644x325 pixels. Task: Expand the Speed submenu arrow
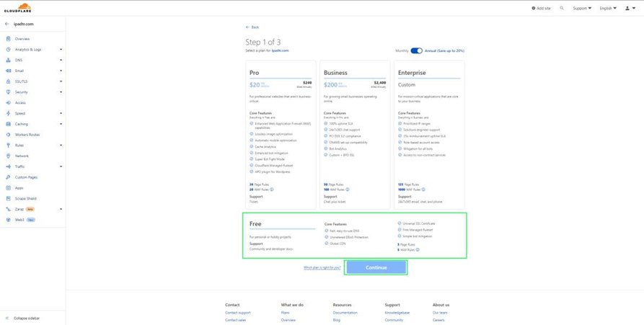point(61,113)
